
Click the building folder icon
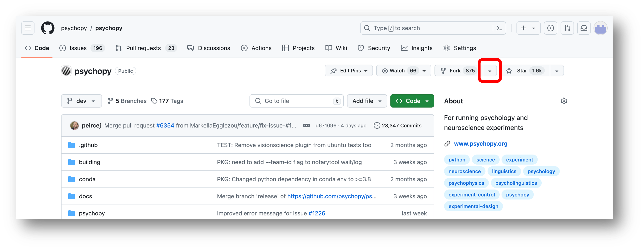(x=72, y=162)
